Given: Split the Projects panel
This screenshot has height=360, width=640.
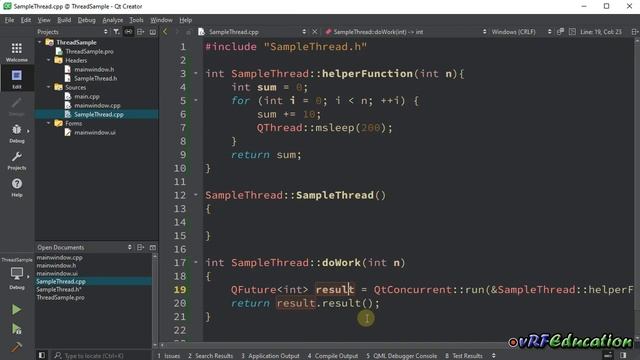Looking at the screenshot, I should click(x=140, y=31).
